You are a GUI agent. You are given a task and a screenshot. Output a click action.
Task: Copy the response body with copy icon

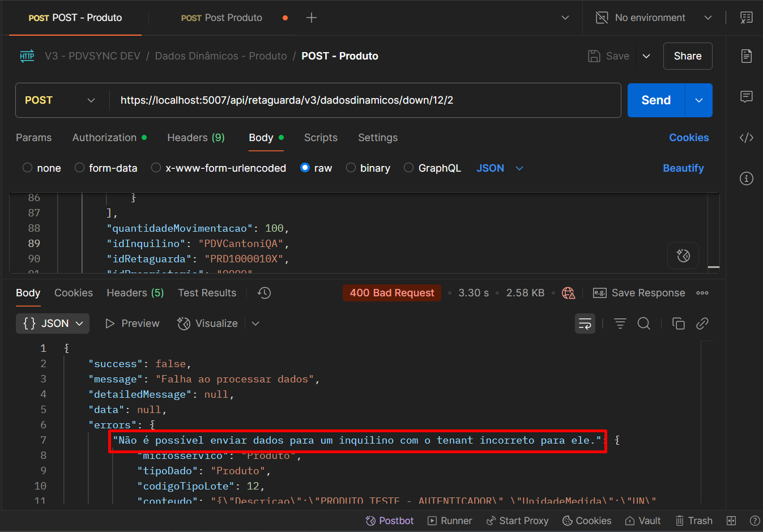coord(678,324)
